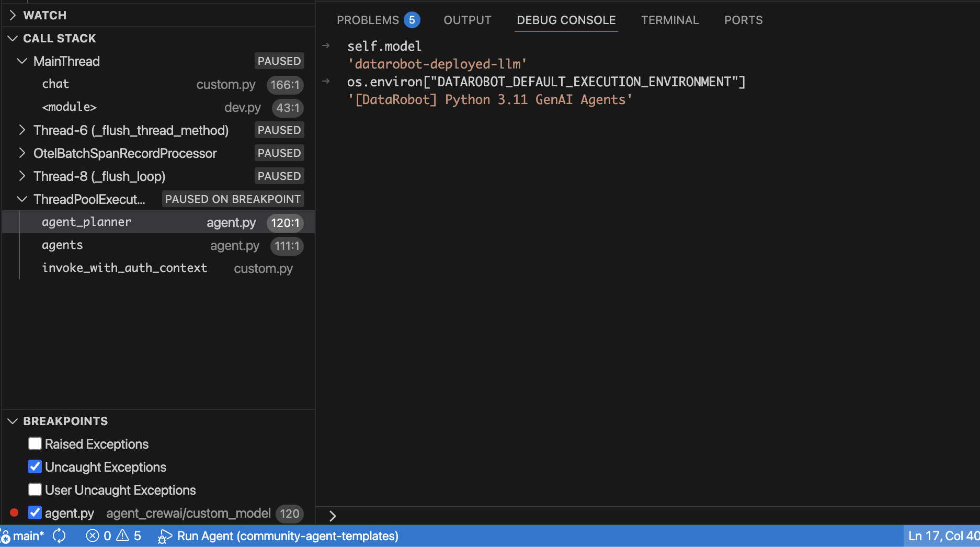
Task: Switch to the TERMINAL tab
Action: 670,20
